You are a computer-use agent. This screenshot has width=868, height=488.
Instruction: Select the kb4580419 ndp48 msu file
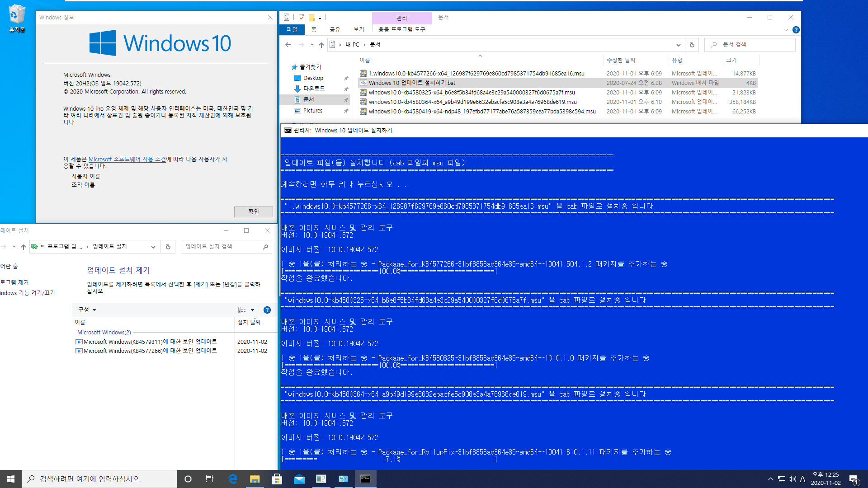click(482, 112)
